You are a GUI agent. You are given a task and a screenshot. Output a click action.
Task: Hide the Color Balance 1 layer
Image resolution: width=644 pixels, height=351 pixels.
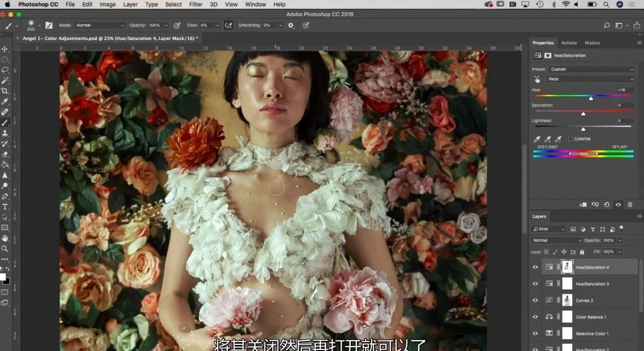(535, 317)
